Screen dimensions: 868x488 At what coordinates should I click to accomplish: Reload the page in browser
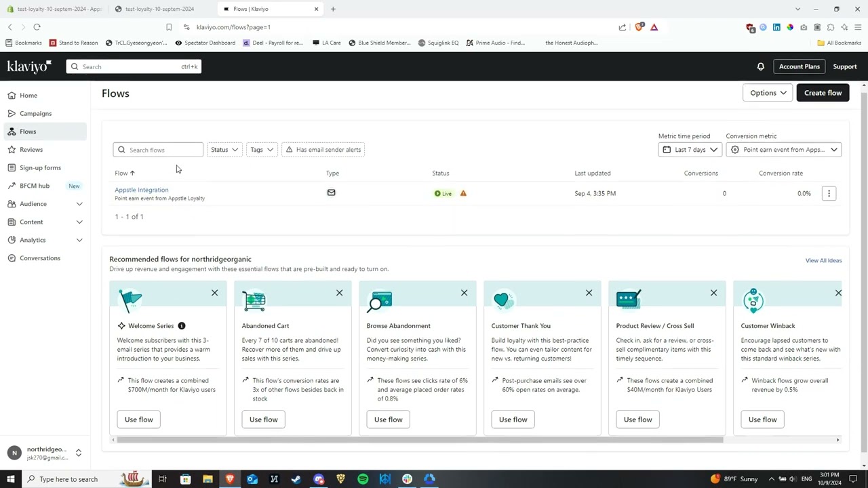point(37,27)
